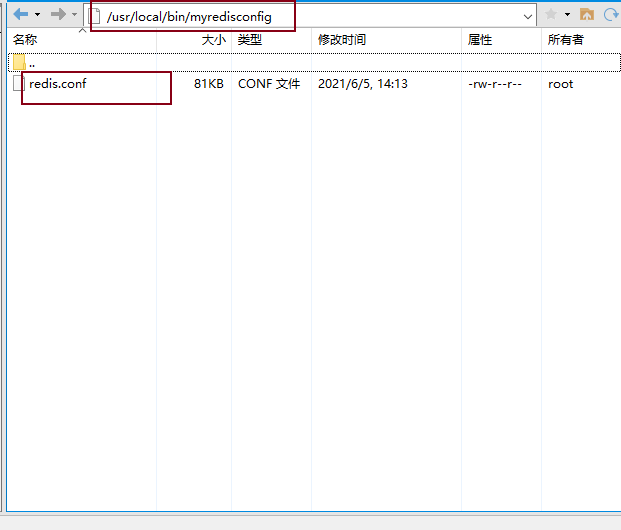Screen dimensions: 621x530
Task: Open the forward arrow history dropdown
Action: (74, 15)
